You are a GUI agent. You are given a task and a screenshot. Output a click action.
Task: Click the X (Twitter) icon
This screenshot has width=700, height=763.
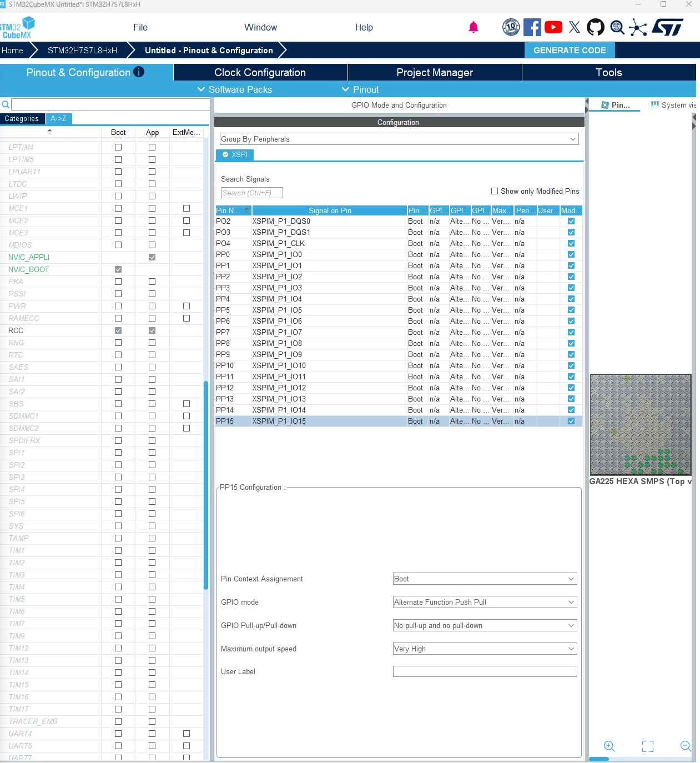coord(575,27)
